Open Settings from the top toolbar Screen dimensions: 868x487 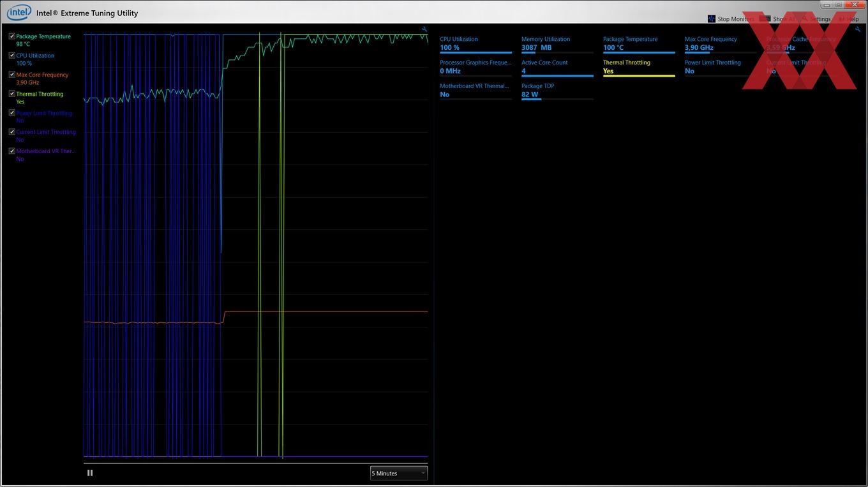(820, 19)
